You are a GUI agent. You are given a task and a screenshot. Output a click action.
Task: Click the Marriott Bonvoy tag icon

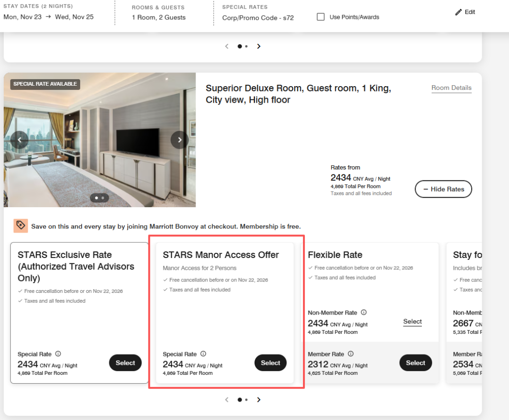click(x=20, y=226)
